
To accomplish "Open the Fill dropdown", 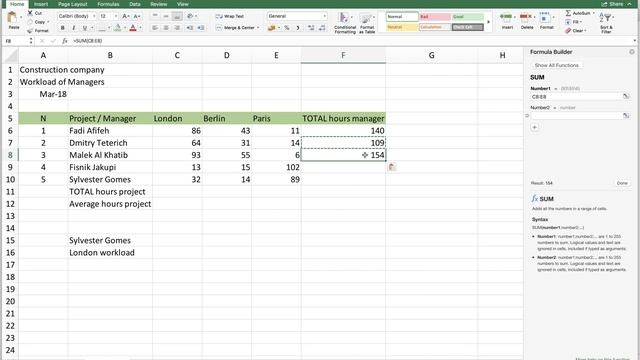I will pyautogui.click(x=574, y=22).
